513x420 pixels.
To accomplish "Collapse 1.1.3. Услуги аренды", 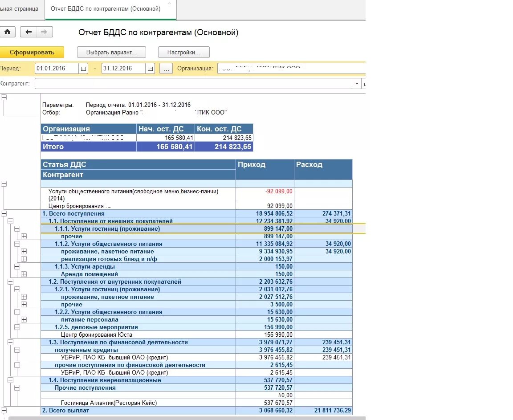I will pos(17,267).
